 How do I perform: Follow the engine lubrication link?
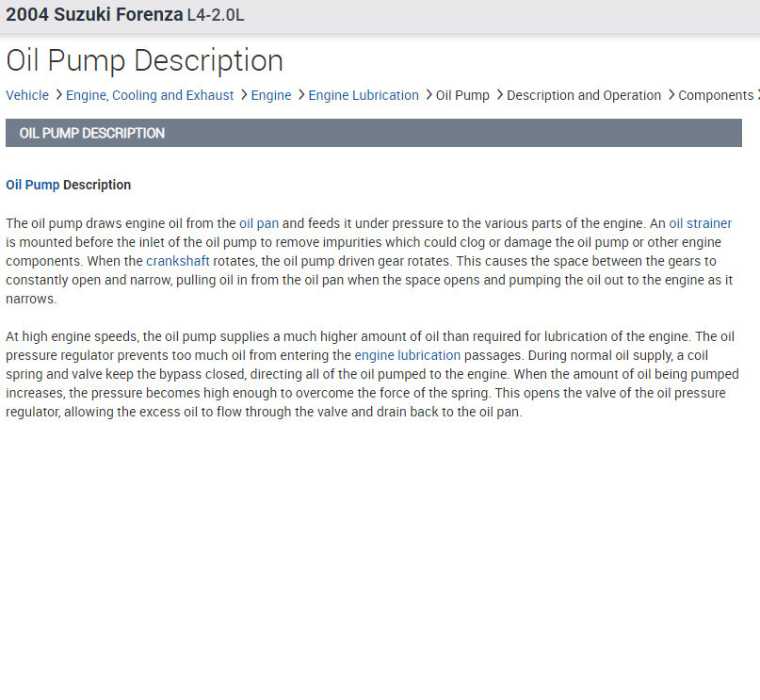point(407,355)
